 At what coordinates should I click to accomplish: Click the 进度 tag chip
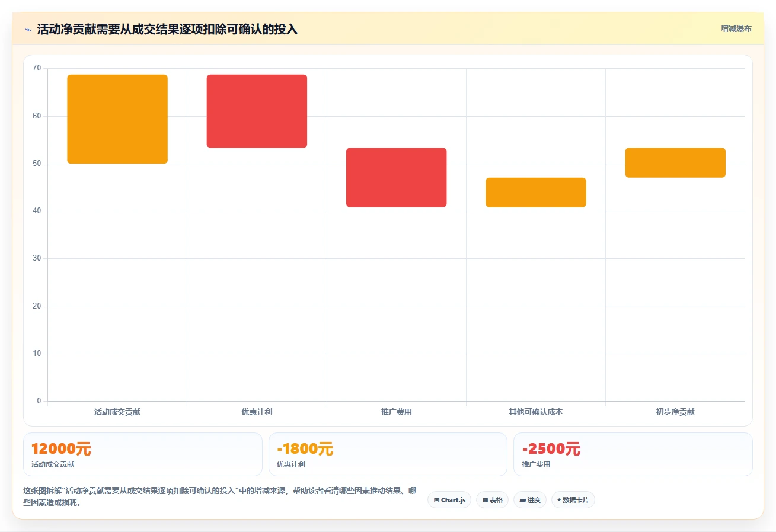(530, 500)
